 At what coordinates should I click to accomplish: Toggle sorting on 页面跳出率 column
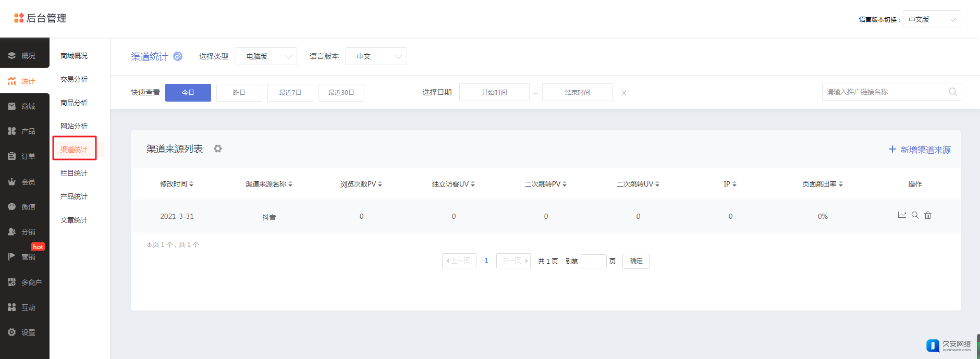tap(822, 184)
